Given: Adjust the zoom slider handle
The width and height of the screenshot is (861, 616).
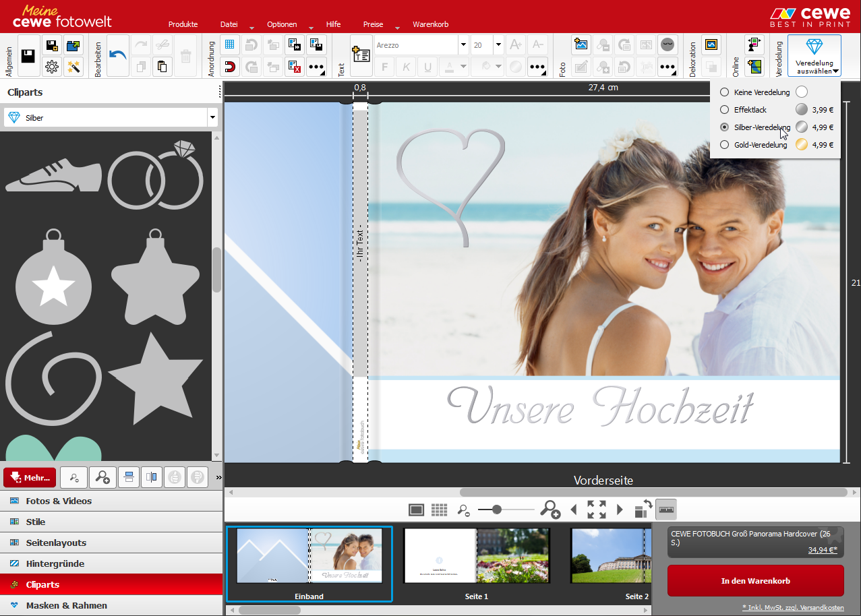Looking at the screenshot, I should coord(497,510).
